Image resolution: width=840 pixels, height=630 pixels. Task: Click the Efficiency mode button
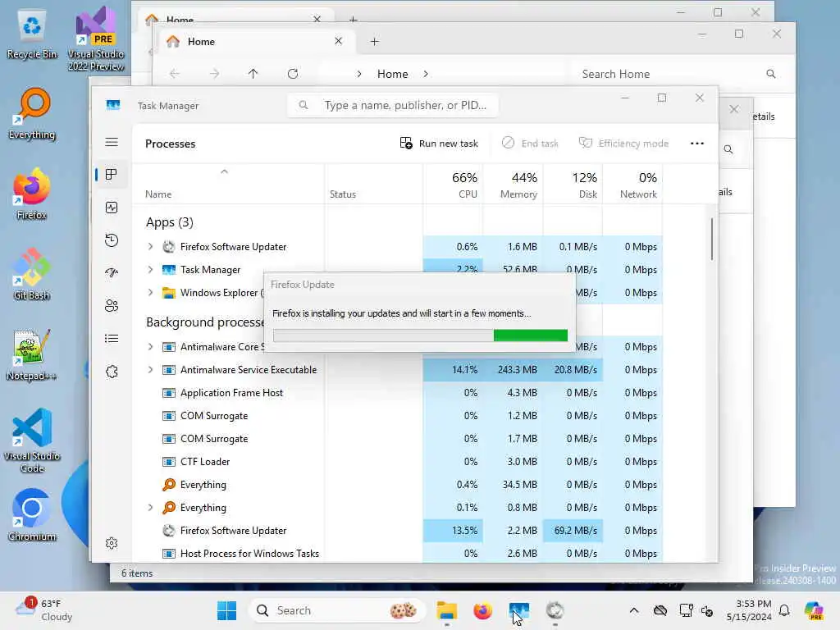(x=623, y=143)
